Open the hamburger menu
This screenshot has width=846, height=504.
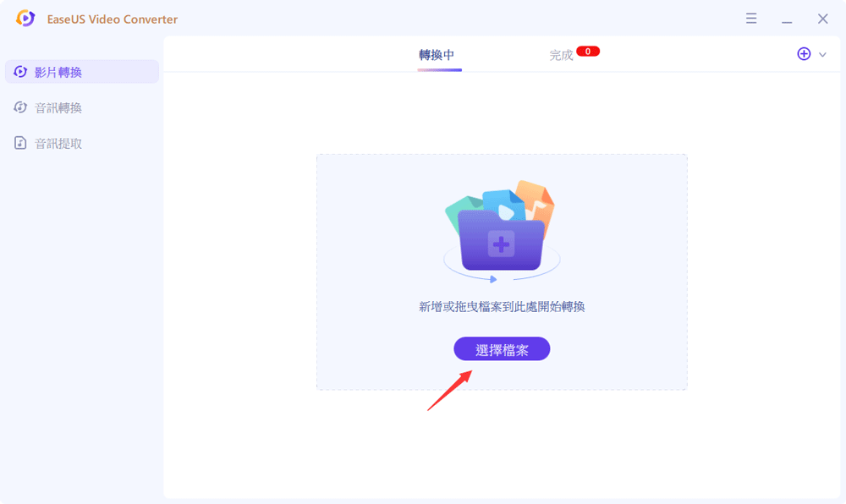[751, 18]
